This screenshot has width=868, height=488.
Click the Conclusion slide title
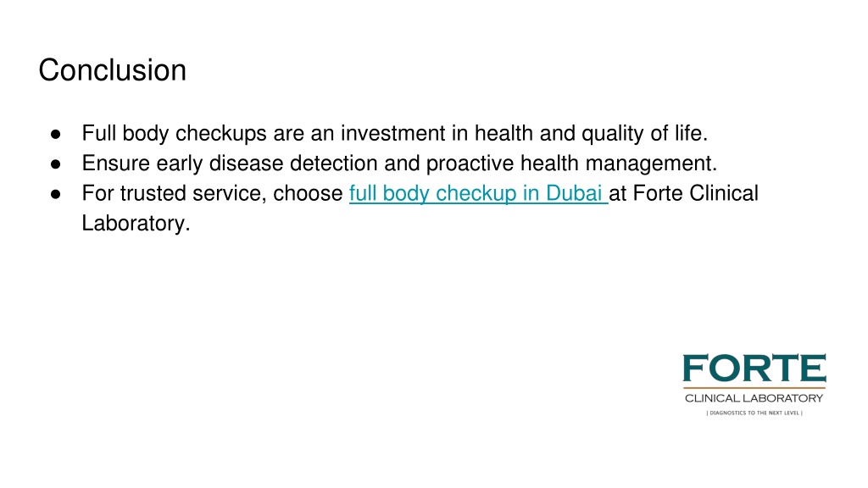[x=113, y=70]
